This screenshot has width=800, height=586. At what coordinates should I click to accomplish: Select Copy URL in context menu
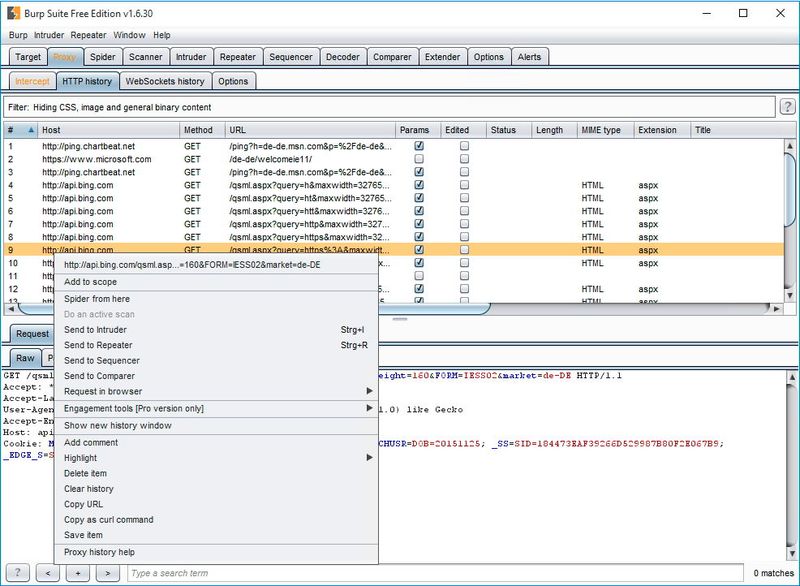point(216,504)
